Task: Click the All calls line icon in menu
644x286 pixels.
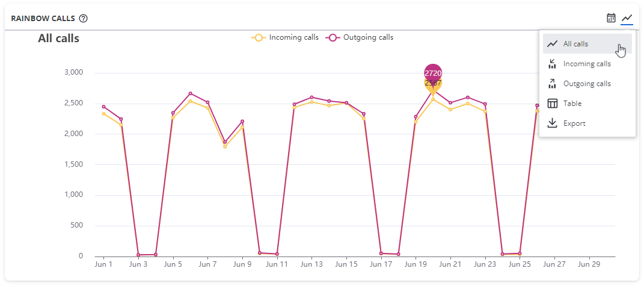Action: [x=553, y=44]
